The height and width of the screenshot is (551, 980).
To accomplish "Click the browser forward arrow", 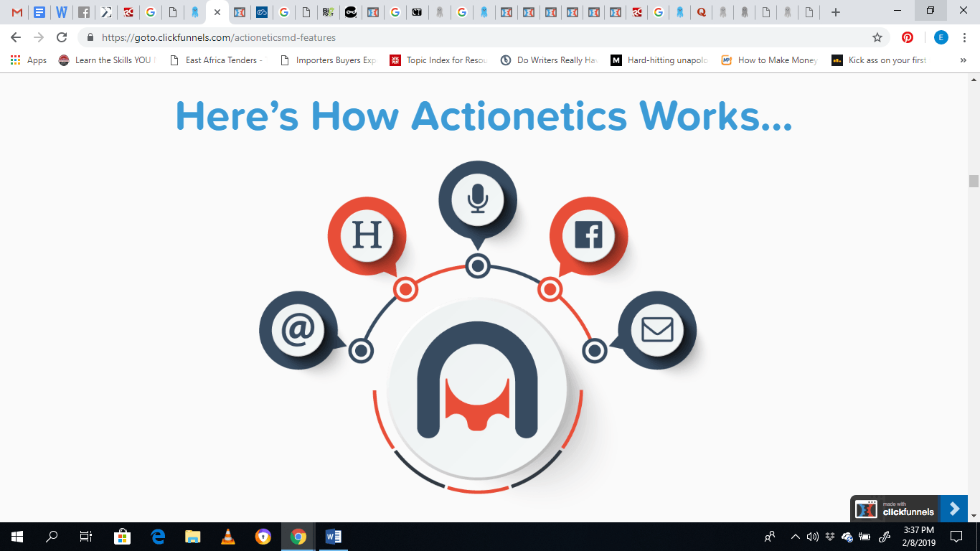I will point(39,37).
